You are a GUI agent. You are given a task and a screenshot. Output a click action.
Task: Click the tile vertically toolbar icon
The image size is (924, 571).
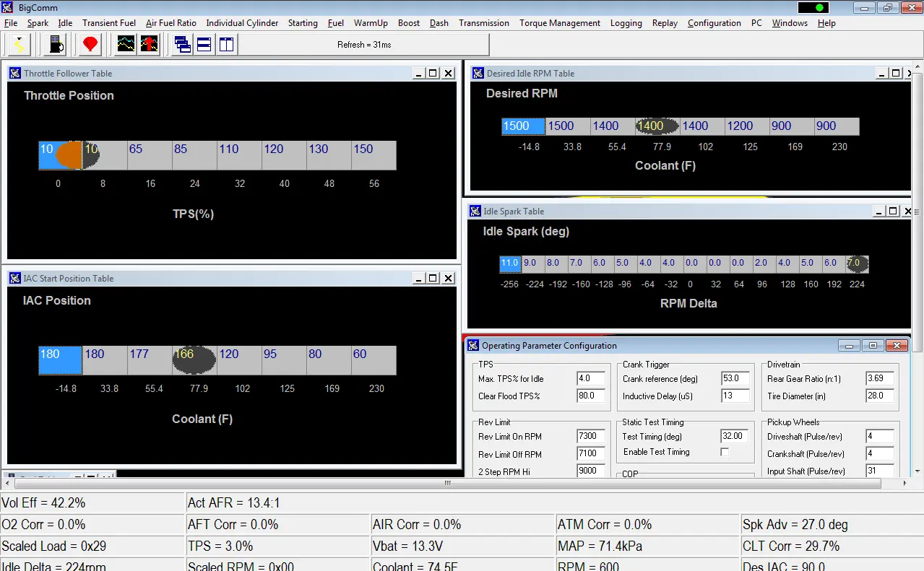point(227,45)
